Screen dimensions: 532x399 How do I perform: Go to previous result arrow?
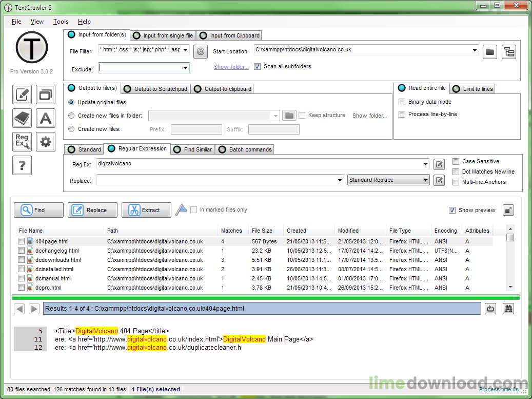tap(19, 309)
